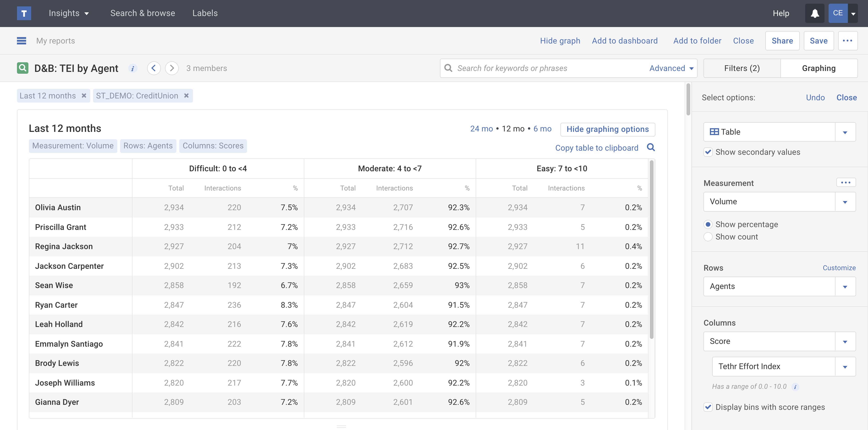Click the magnifier icon beside Copy table

651,147
